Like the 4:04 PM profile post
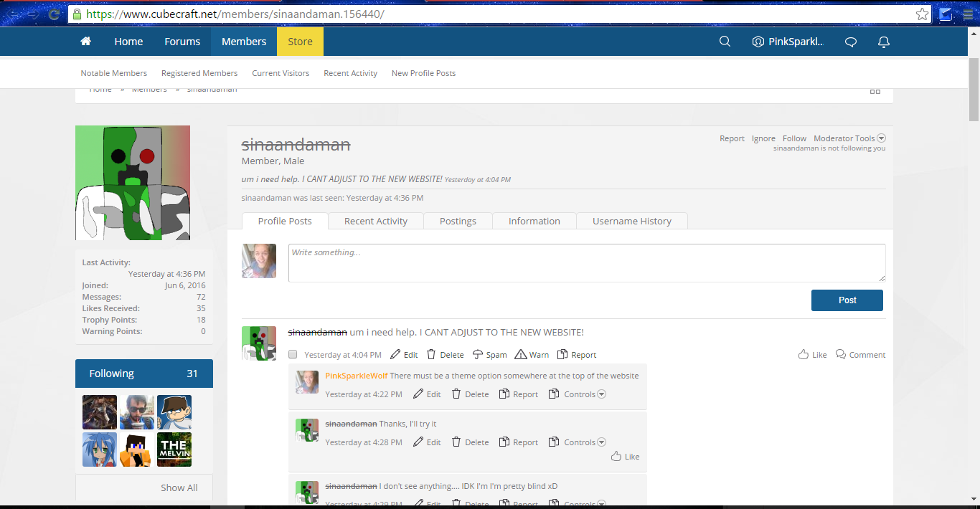The image size is (980, 509). point(812,355)
